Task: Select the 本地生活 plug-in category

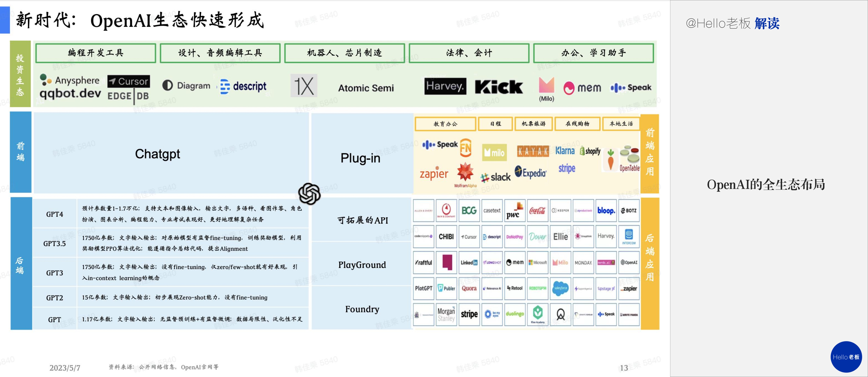Action: (x=621, y=124)
